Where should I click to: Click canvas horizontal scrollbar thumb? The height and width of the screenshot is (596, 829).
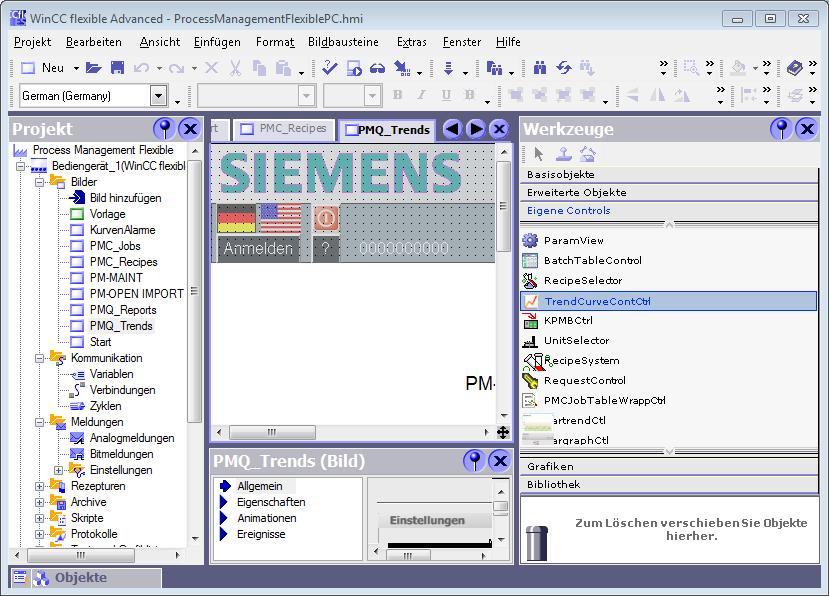(x=272, y=433)
